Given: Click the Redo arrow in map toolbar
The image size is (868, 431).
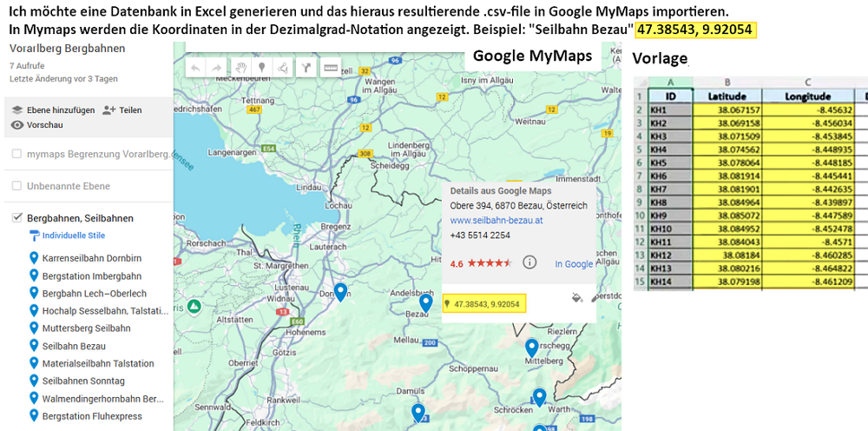Looking at the screenshot, I should [x=216, y=68].
